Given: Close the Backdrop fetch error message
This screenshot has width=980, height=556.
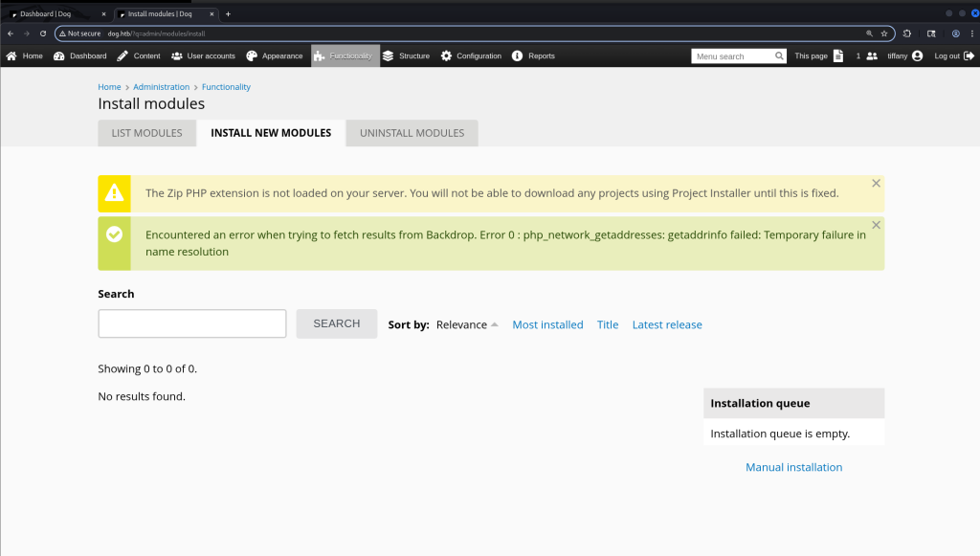Looking at the screenshot, I should (876, 226).
